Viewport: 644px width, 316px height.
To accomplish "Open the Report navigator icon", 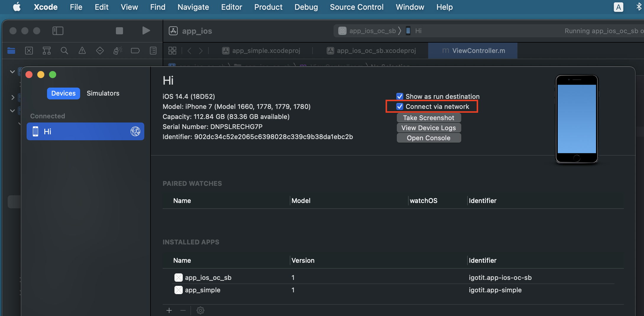I will (x=153, y=51).
